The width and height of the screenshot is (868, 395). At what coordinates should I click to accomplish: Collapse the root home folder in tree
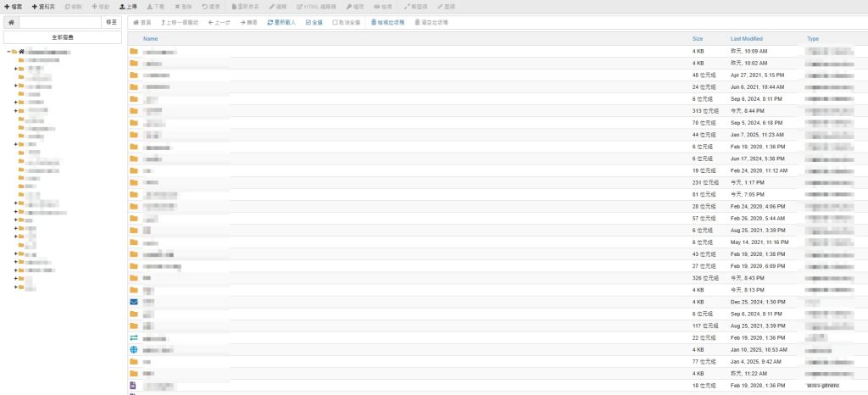[x=8, y=52]
